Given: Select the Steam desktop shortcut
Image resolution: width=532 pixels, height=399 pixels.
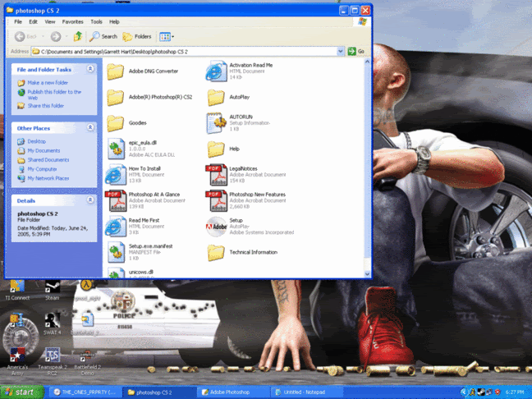Looking at the screenshot, I should (x=53, y=291).
